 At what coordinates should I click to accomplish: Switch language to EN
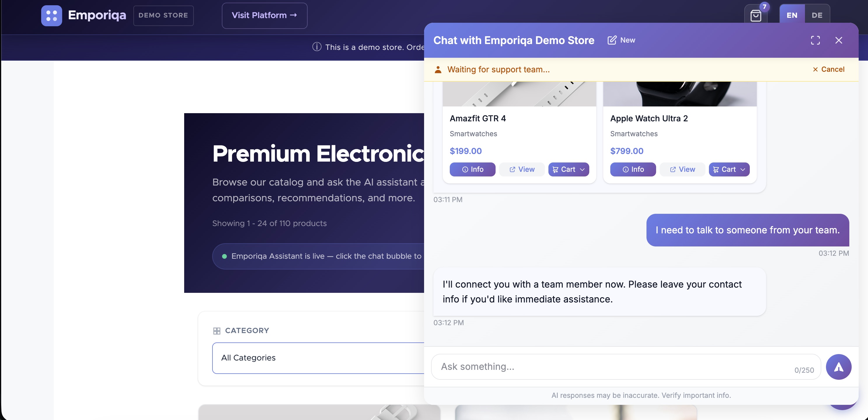pyautogui.click(x=792, y=15)
